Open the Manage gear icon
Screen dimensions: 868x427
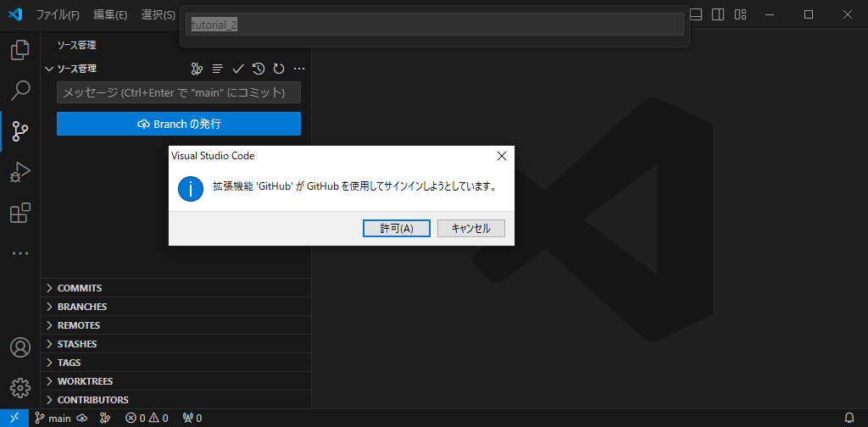tap(20, 388)
